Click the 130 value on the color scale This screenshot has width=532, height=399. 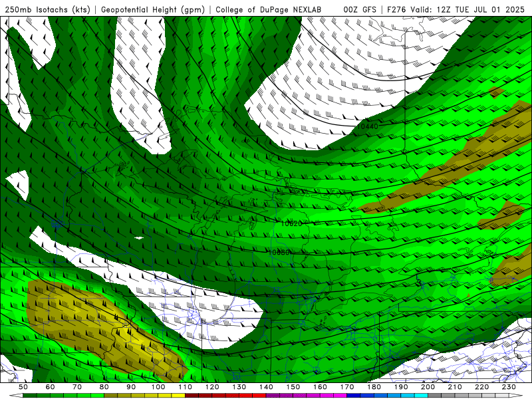click(239, 387)
